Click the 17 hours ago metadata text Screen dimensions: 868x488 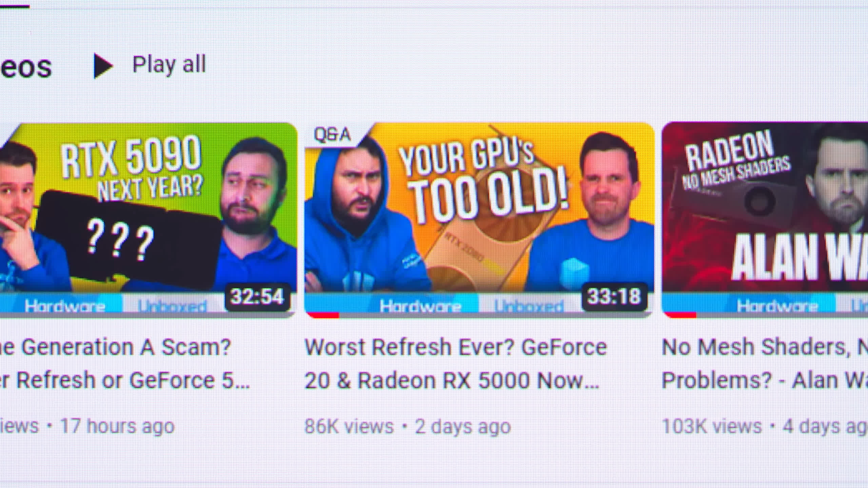coord(117,426)
